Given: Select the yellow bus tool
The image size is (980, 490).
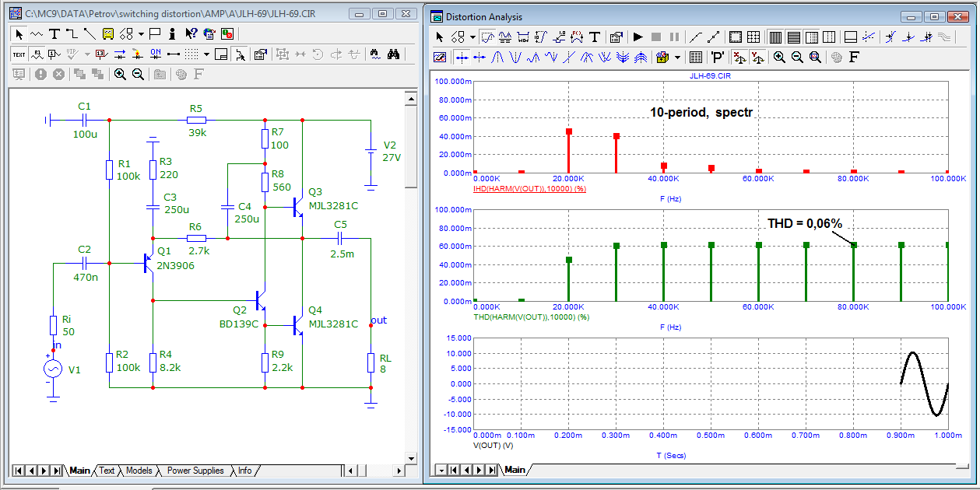Looking at the screenshot, I should pyautogui.click(x=107, y=34).
